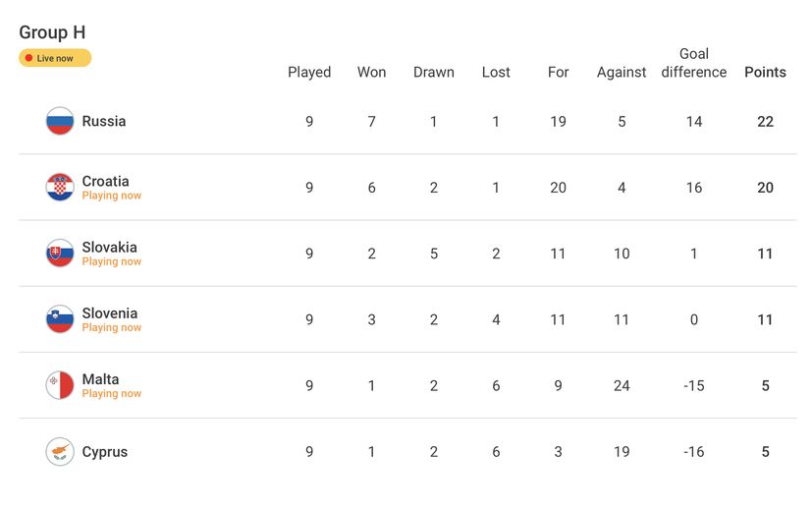Viewport: 812px width, 509px height.
Task: Open the Croatia team name link
Action: 105,181
